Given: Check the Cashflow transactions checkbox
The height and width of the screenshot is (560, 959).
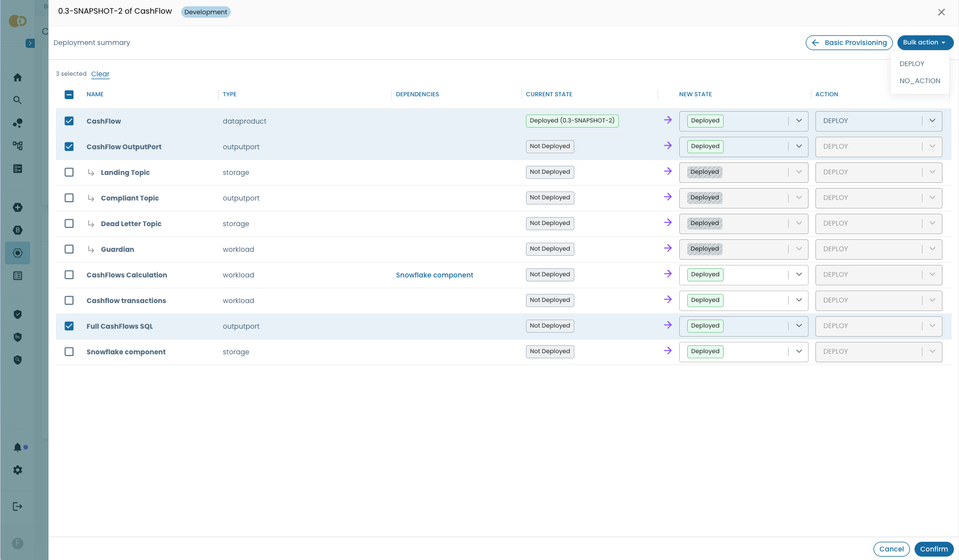Looking at the screenshot, I should pyautogui.click(x=69, y=300).
